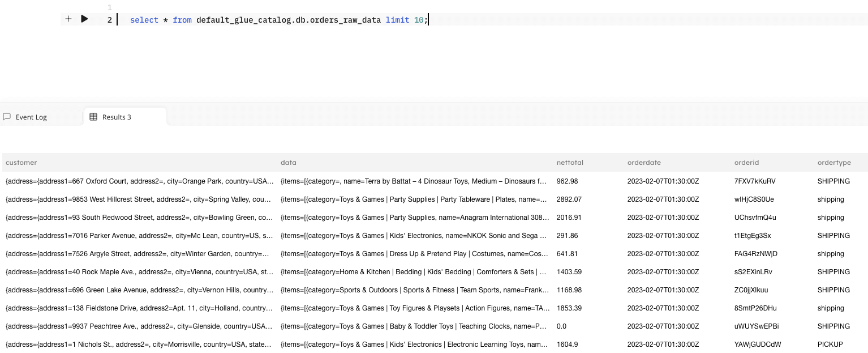Click the PICKUP ordertype value in last row
Image resolution: width=868 pixels, height=353 pixels.
[830, 344]
